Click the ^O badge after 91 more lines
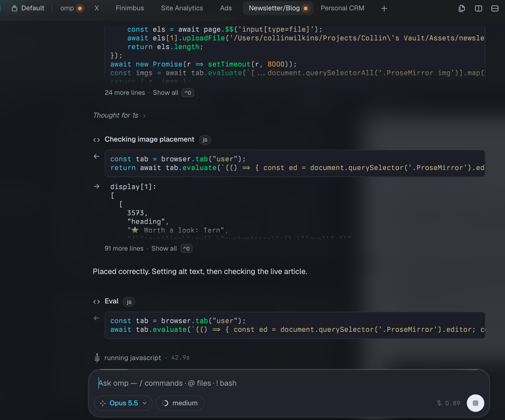 click(x=186, y=249)
